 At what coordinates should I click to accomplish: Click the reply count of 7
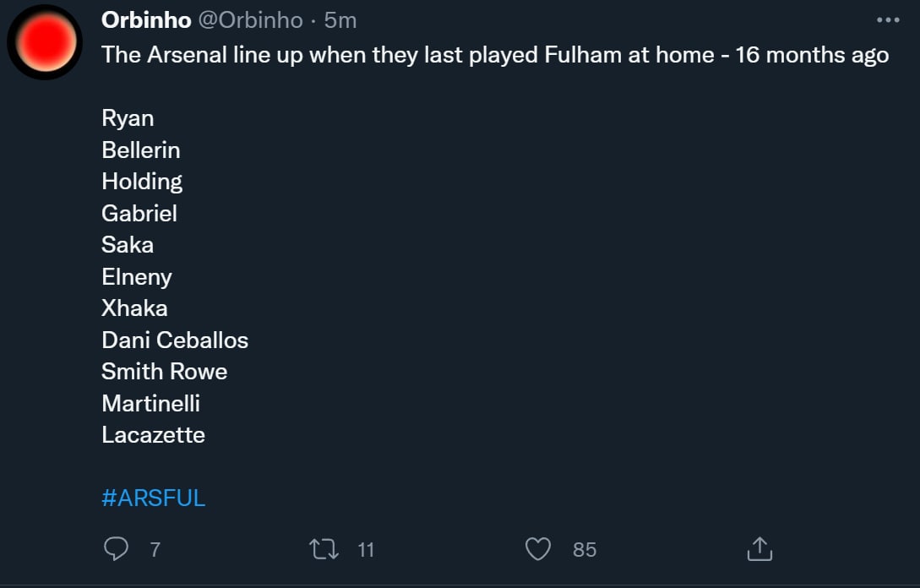click(x=155, y=550)
